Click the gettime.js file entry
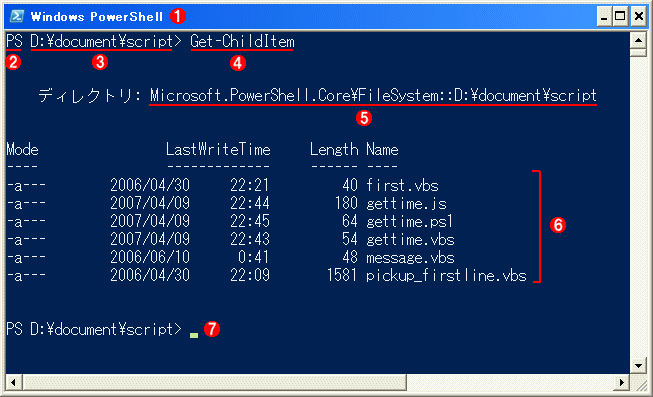Viewport: 653px width, 397px height. (406, 204)
